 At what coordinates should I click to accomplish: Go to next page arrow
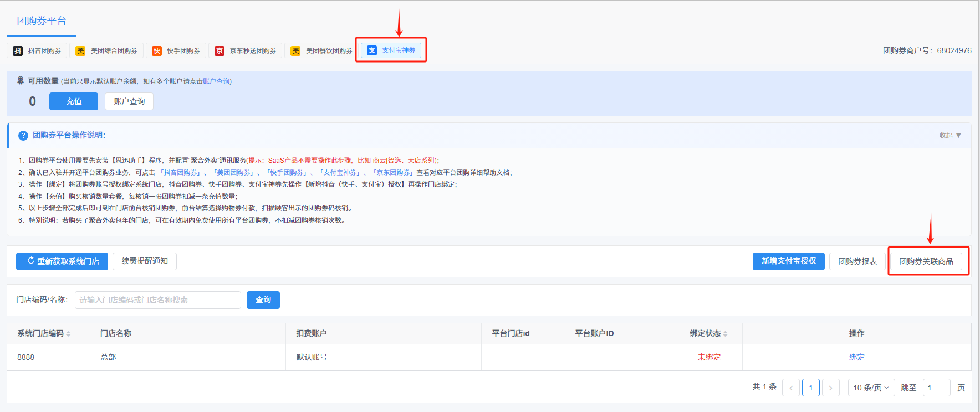(x=831, y=388)
